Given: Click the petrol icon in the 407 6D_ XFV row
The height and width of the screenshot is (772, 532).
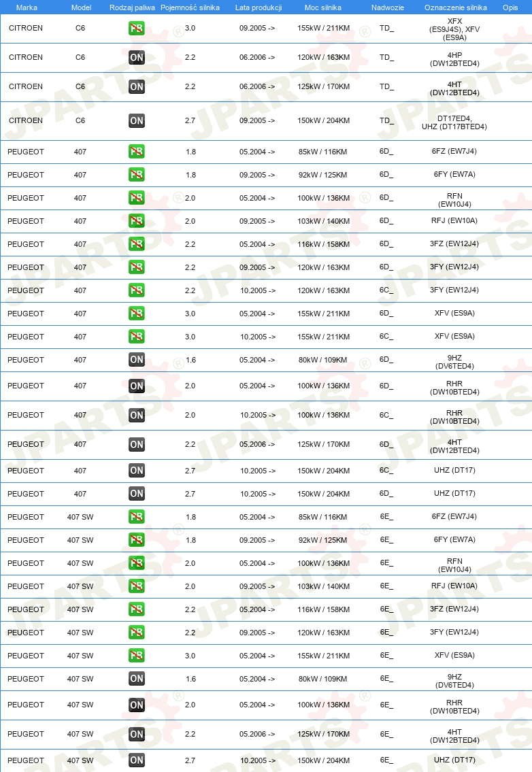Looking at the screenshot, I should point(137,314).
